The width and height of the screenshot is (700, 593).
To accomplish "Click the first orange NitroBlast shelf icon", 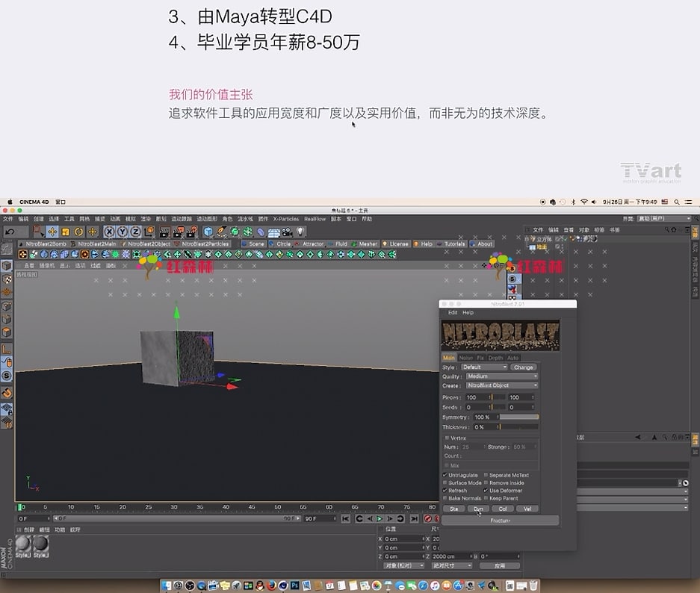I will click(22, 255).
